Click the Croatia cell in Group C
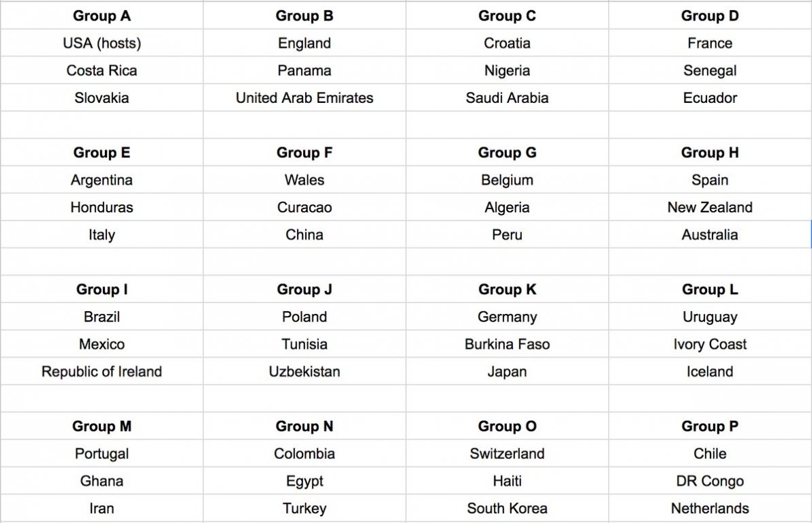This screenshot has height=523, width=812. coord(507,43)
